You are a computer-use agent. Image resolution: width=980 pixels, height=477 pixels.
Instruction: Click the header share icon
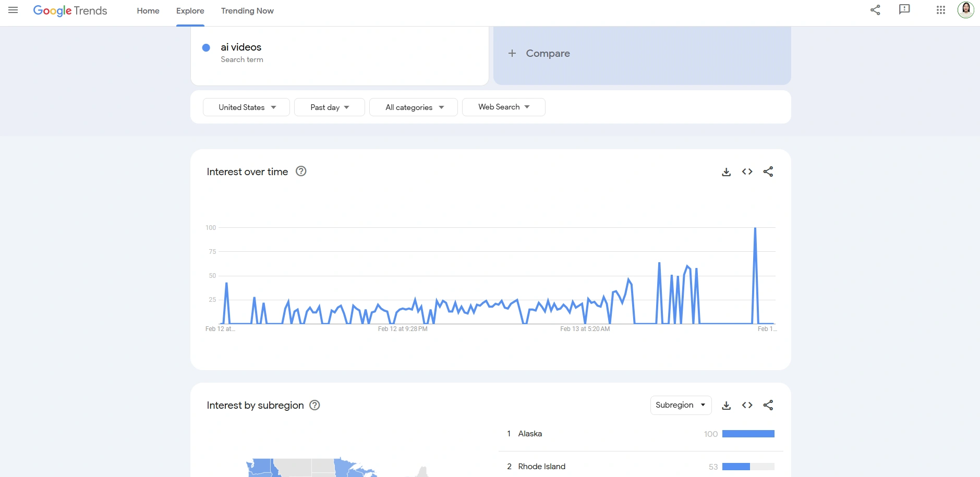[875, 10]
